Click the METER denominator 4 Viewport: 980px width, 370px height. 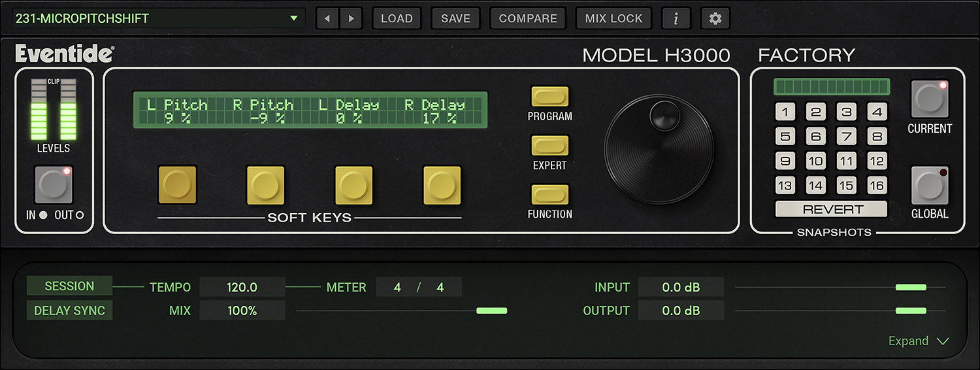click(440, 287)
